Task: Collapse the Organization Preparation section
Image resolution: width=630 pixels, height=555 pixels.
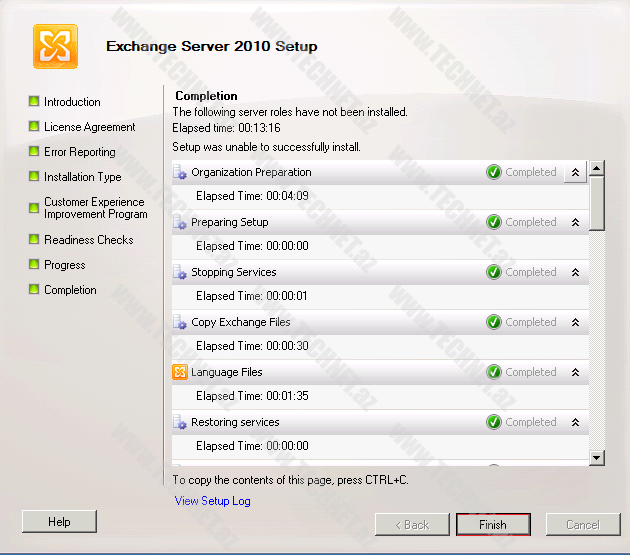Action: pyautogui.click(x=575, y=172)
